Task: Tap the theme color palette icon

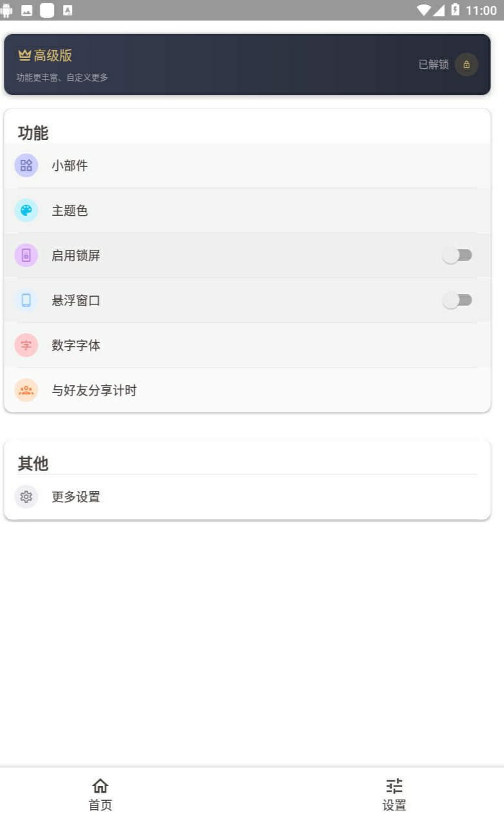Action: (26, 211)
